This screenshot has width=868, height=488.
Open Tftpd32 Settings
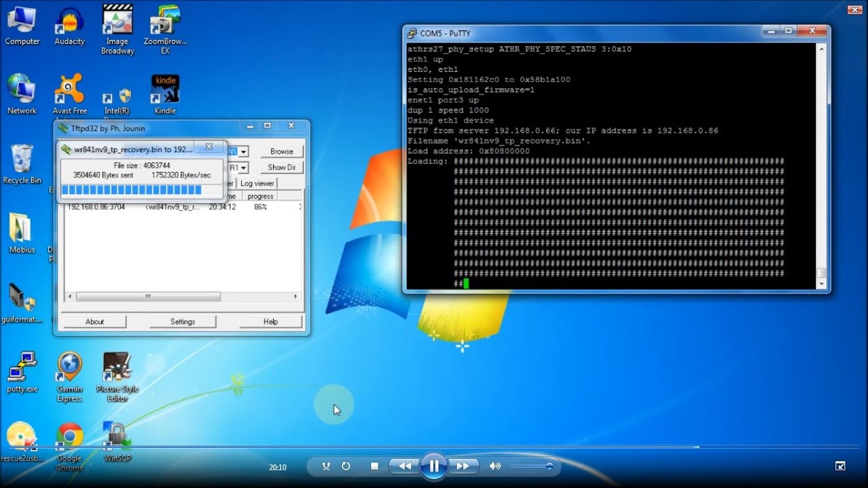182,322
